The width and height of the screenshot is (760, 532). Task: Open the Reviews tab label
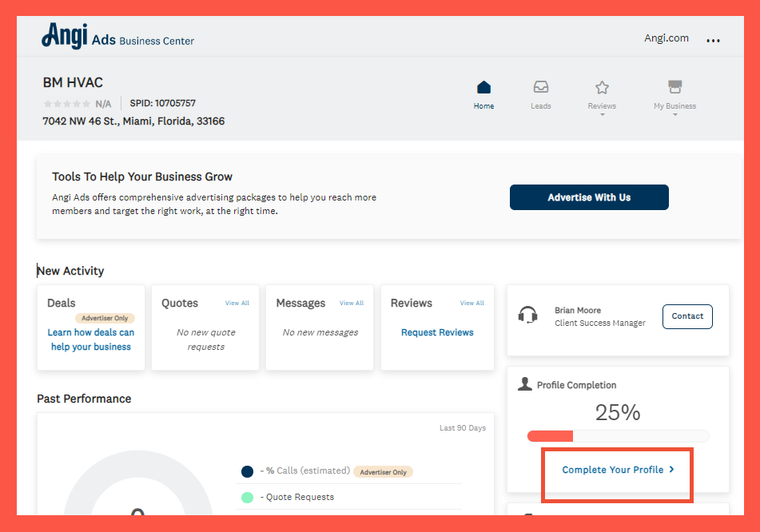[x=602, y=106]
